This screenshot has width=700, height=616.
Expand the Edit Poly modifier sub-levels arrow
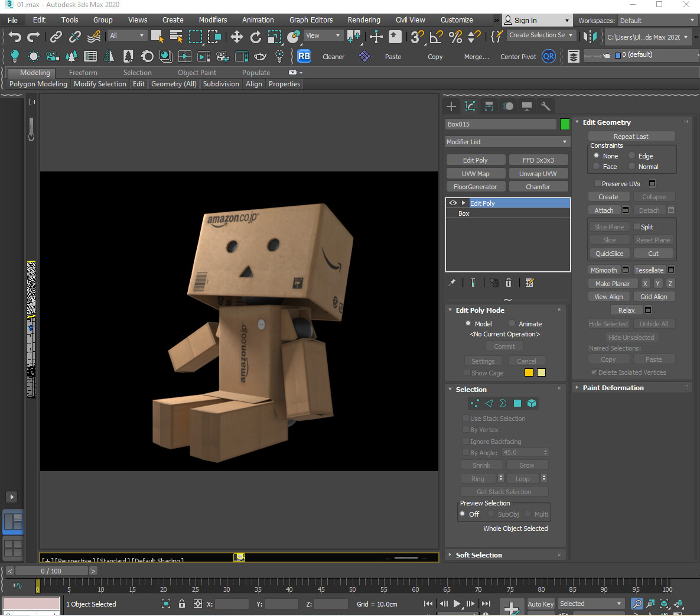tap(463, 203)
